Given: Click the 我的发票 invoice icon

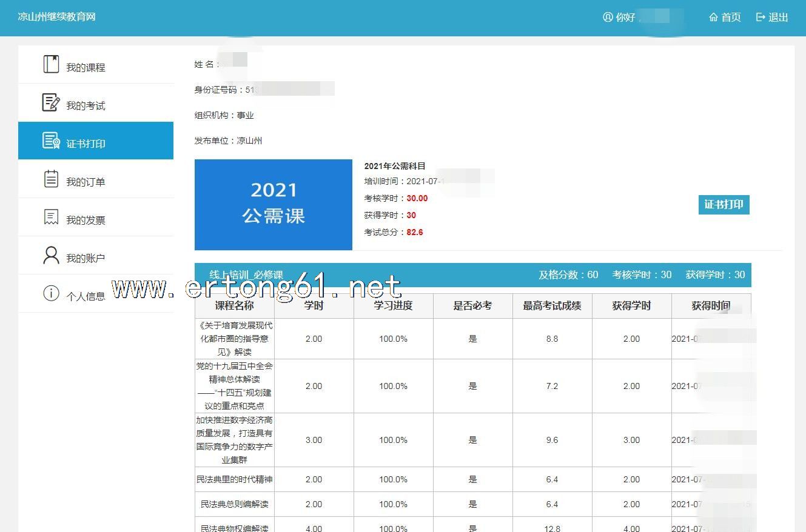Looking at the screenshot, I should 52,217.
